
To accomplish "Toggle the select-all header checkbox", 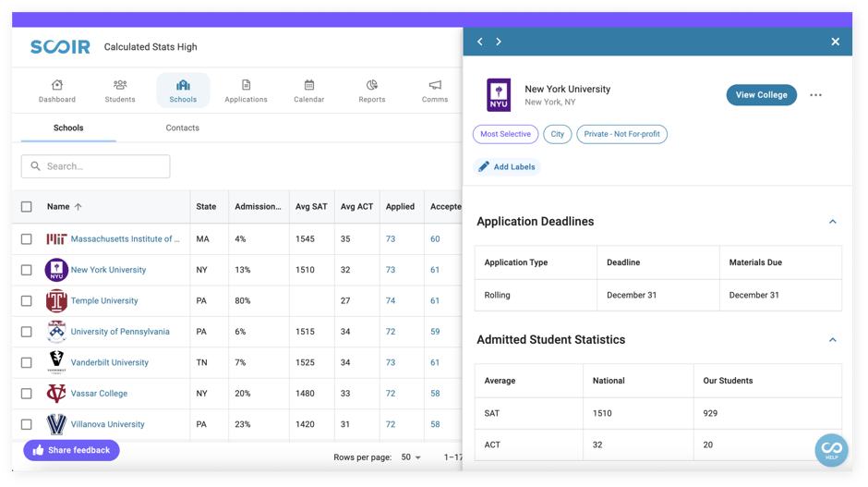I will coord(27,207).
